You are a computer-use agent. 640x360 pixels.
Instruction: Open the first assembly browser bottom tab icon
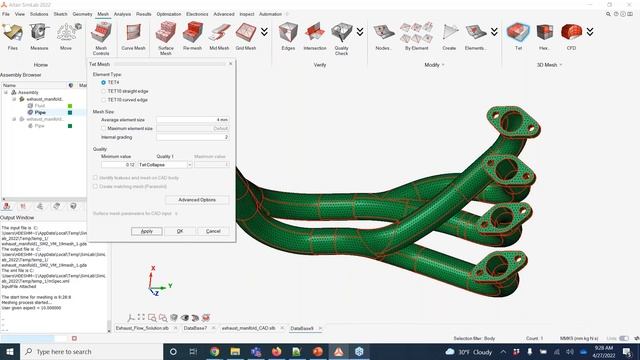click(x=7, y=206)
